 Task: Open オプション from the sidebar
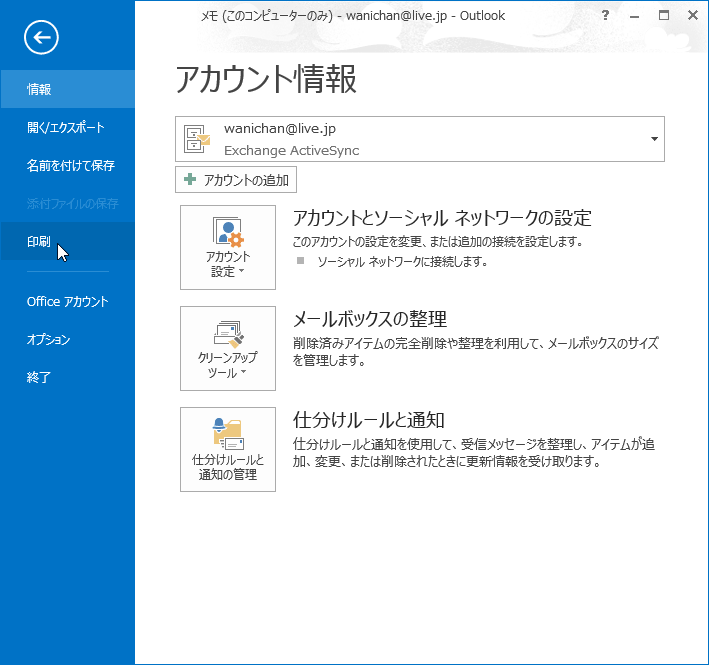coord(67,340)
